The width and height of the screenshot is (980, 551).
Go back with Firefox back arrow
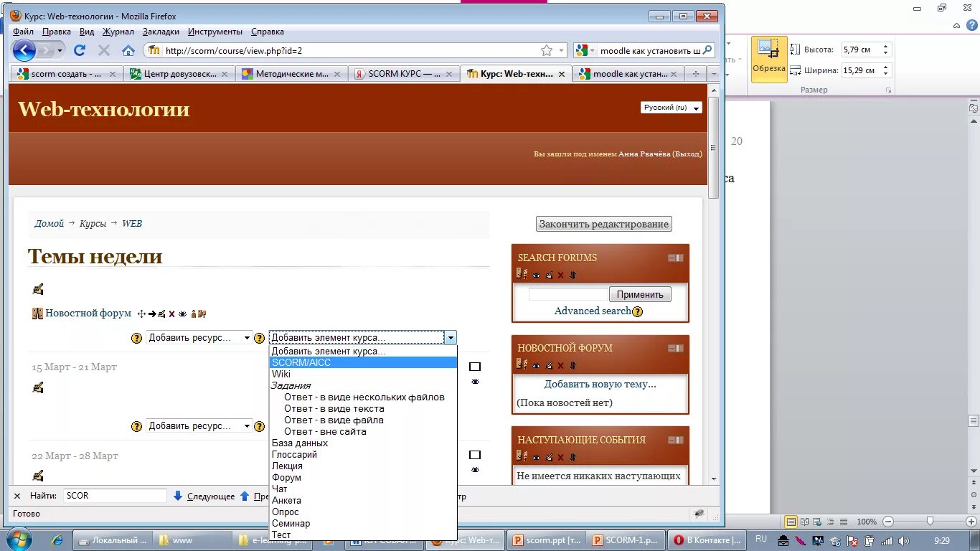click(x=24, y=50)
